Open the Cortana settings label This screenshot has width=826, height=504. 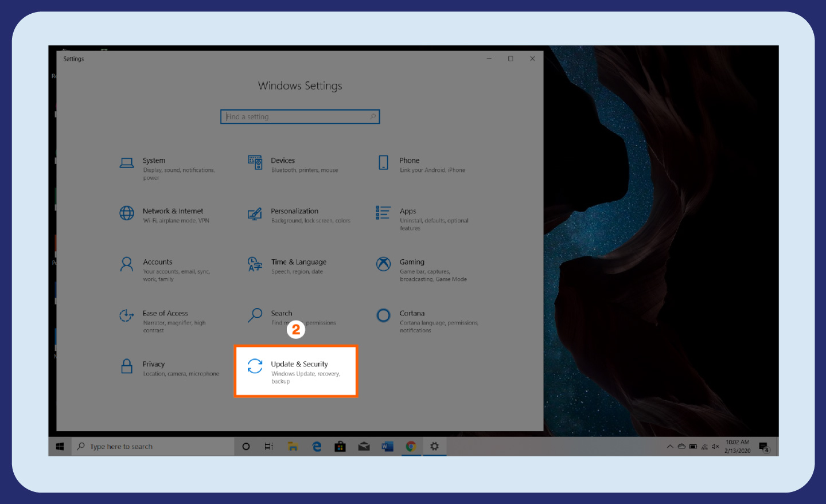412,313
